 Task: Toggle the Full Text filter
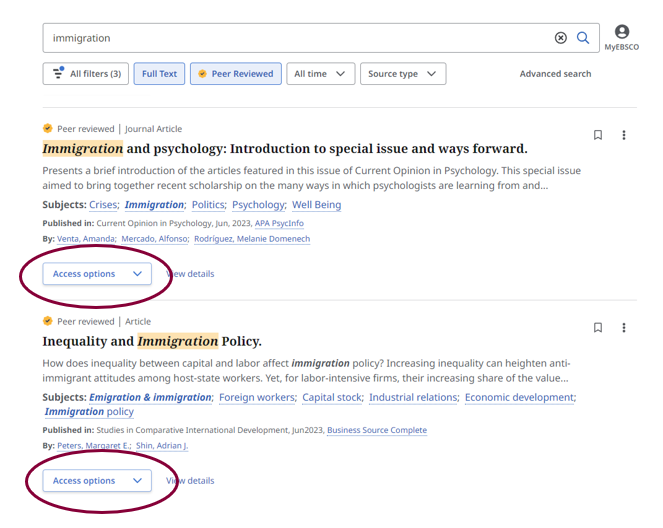click(159, 74)
